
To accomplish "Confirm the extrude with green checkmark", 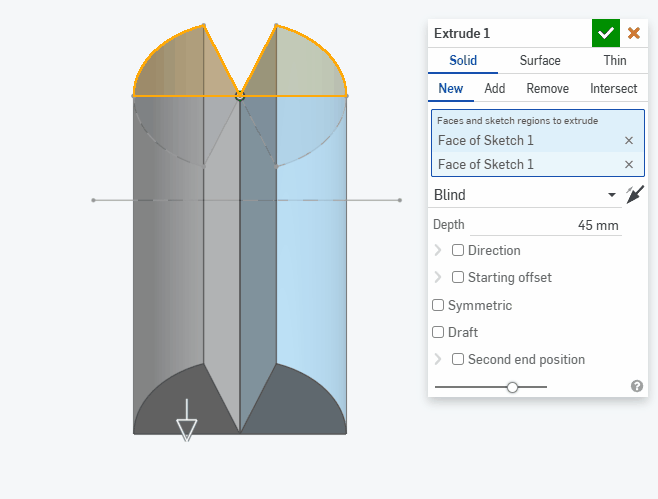I will coord(606,33).
